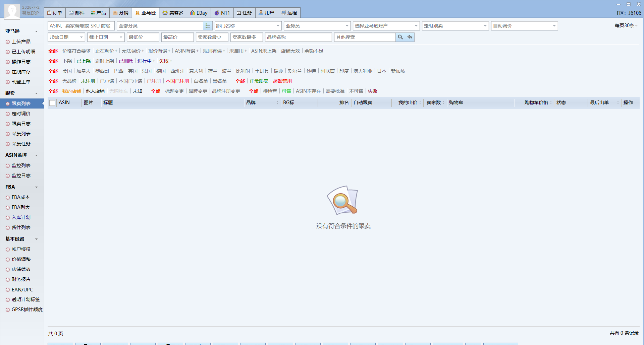644x345 pixels.
Task: Filter by 我的店铺 buy box owner
Action: pyautogui.click(x=71, y=91)
